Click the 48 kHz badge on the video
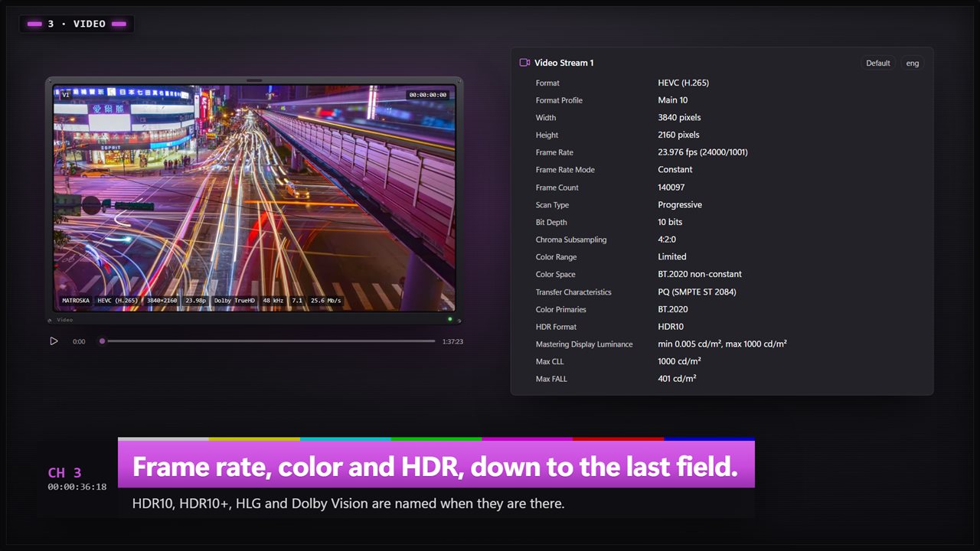The height and width of the screenshot is (551, 980). (274, 301)
